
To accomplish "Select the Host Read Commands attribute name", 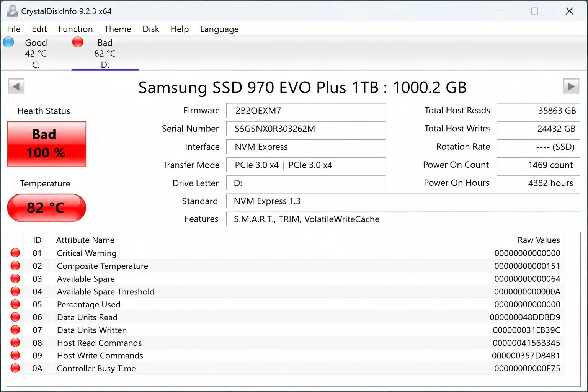I will pos(100,343).
